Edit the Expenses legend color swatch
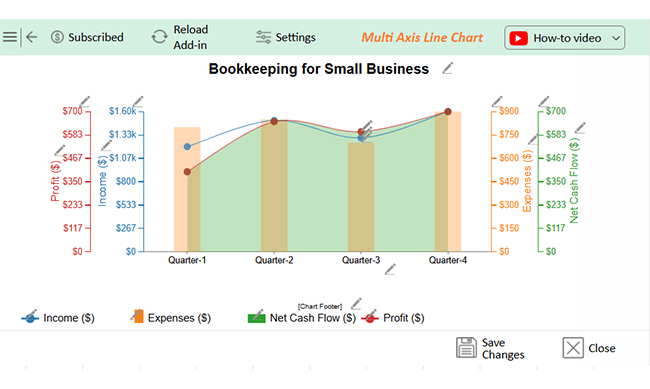Viewport: 650px width, 389px height. point(138,316)
